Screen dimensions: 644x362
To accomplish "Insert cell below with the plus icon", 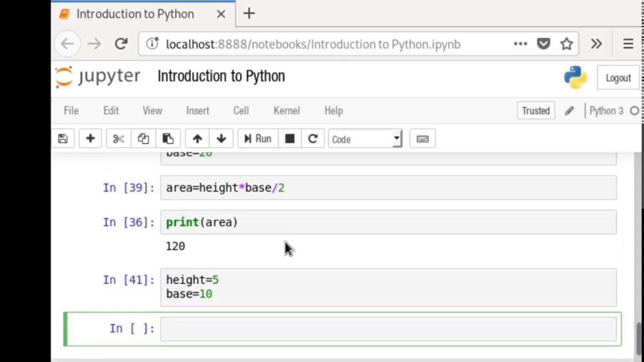I will pos(91,139).
